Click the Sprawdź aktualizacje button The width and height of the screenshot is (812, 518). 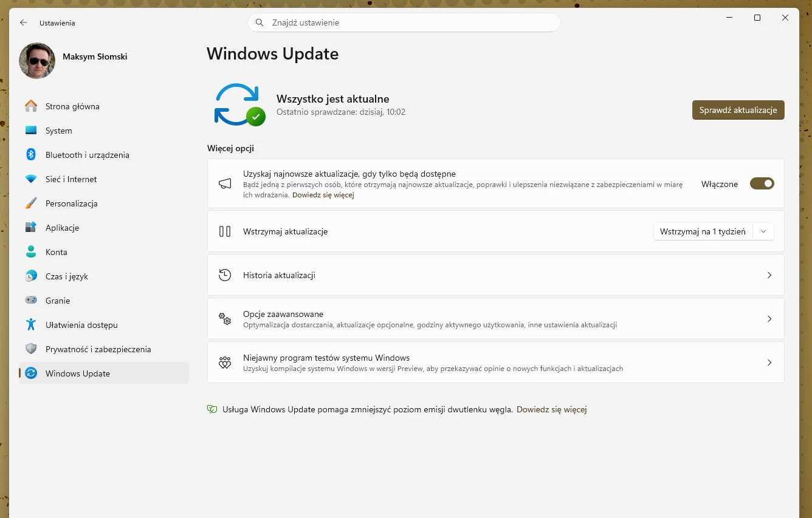coord(738,110)
